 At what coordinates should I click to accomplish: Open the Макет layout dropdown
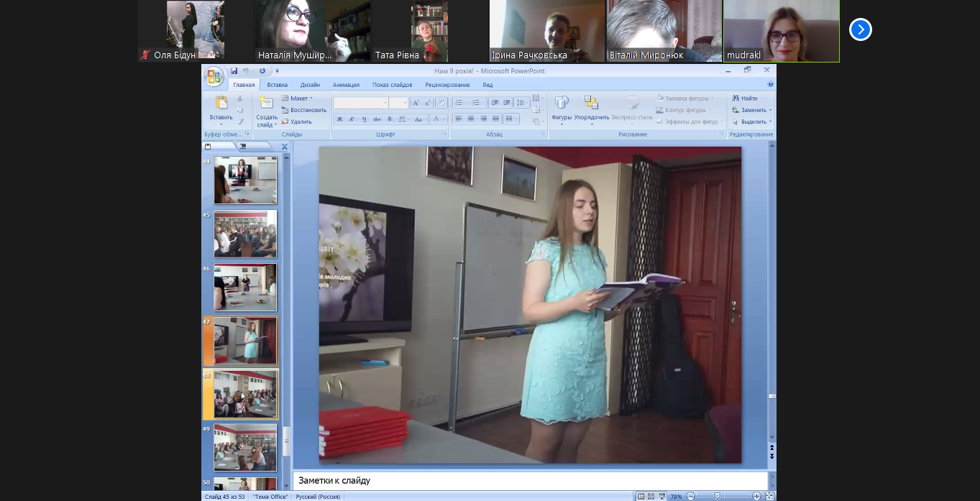tap(297, 98)
